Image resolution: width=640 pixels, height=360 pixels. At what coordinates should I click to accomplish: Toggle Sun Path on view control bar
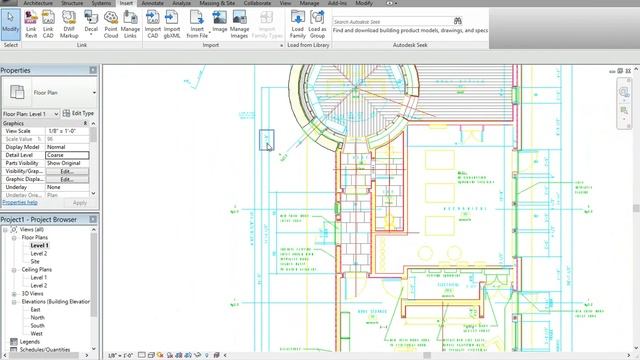tap(161, 356)
